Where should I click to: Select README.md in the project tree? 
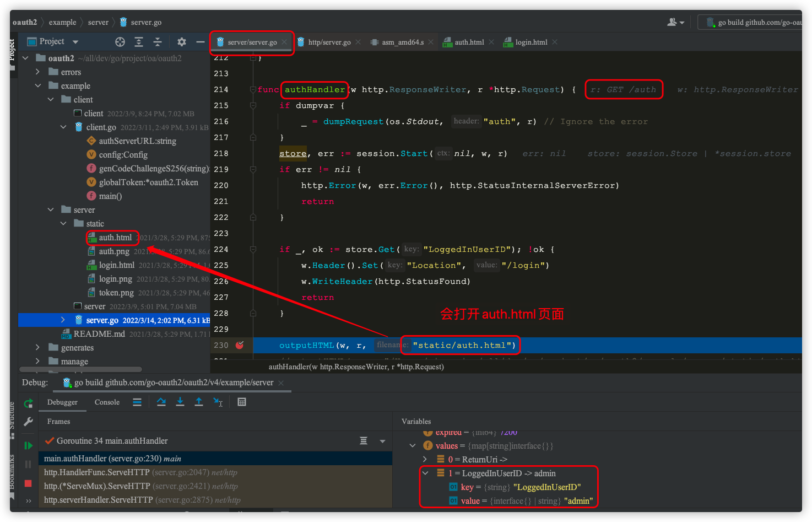pos(99,334)
